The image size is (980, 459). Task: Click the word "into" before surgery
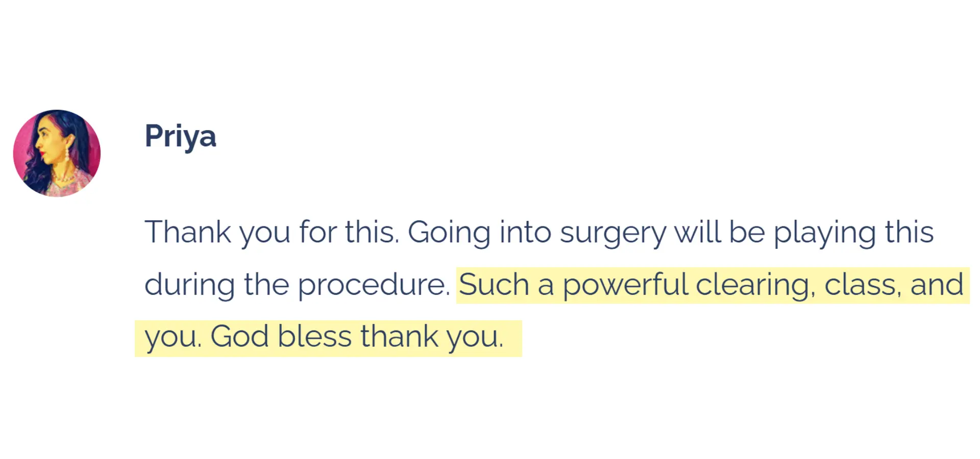[525, 232]
